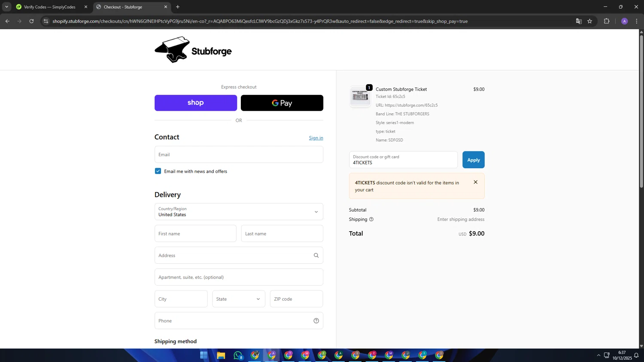
Task: Uncheck Email me with news and offers
Action: pos(158,171)
